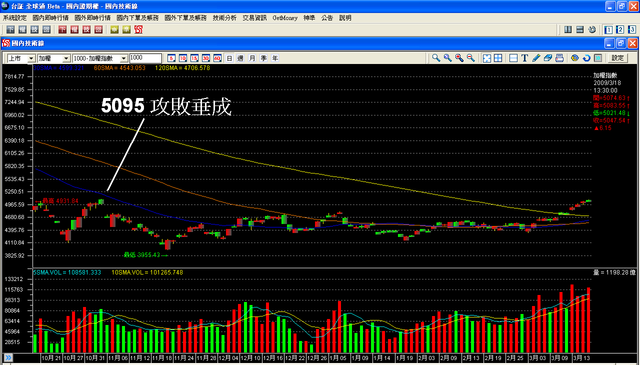Screen dimensions: 640x365
Task: Switch to layout page 1 icon
Action: tap(609, 29)
